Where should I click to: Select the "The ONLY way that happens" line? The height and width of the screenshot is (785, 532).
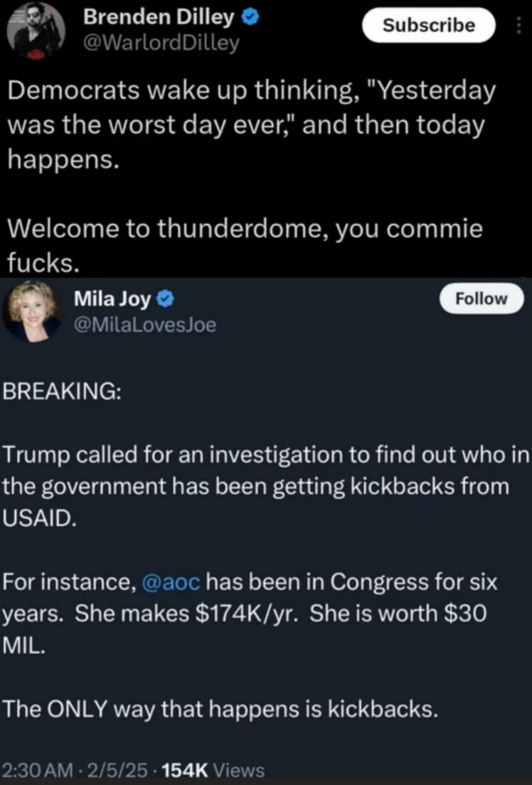pyautogui.click(x=219, y=709)
